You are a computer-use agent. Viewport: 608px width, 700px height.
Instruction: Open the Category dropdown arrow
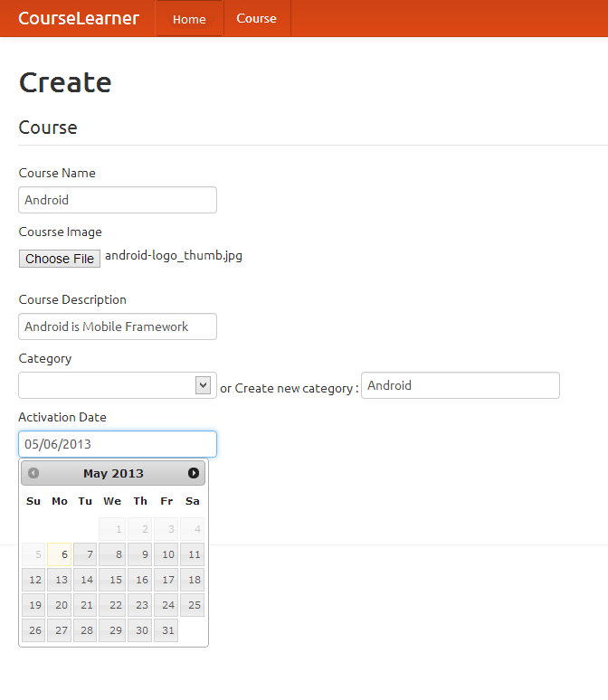click(x=203, y=385)
